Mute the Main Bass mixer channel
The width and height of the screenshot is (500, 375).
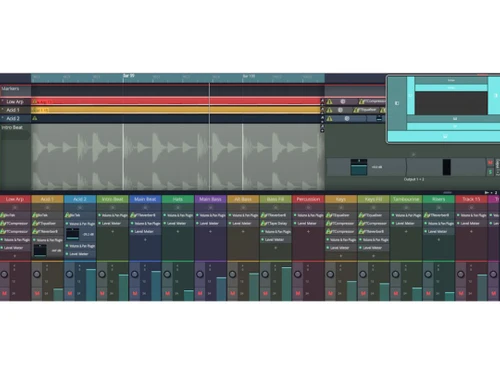[200, 293]
